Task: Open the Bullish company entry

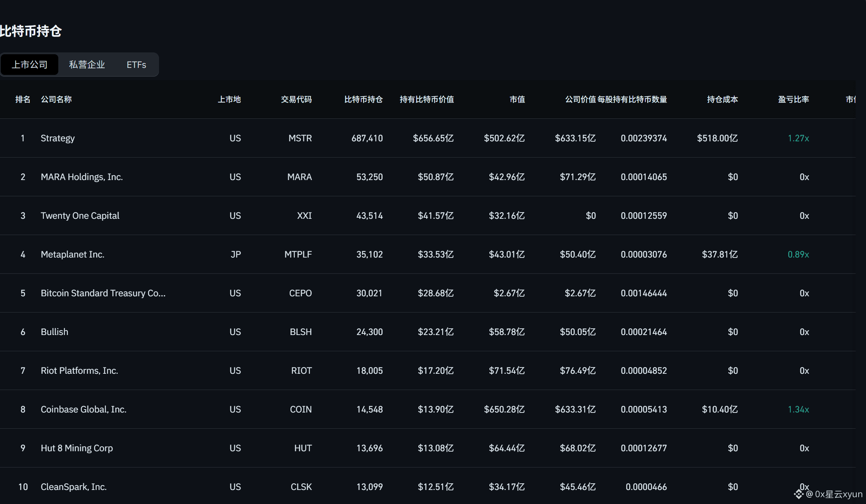Action: point(54,332)
